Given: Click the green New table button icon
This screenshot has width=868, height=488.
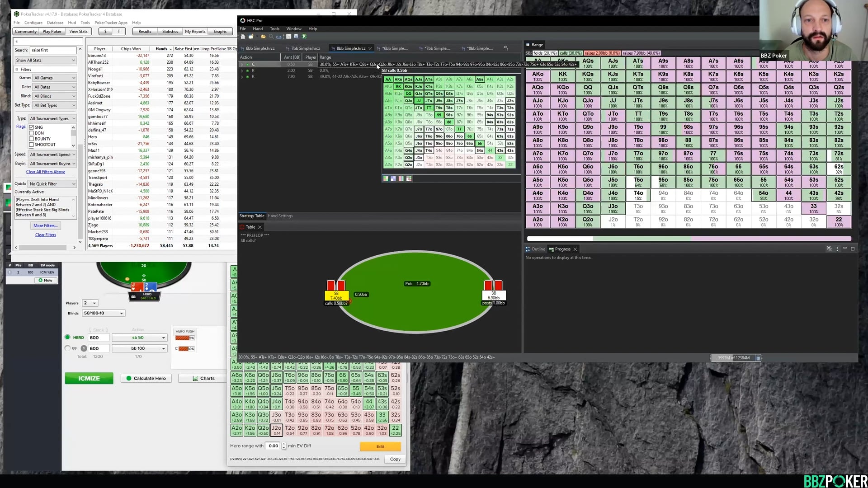Looking at the screenshot, I should (41, 280).
